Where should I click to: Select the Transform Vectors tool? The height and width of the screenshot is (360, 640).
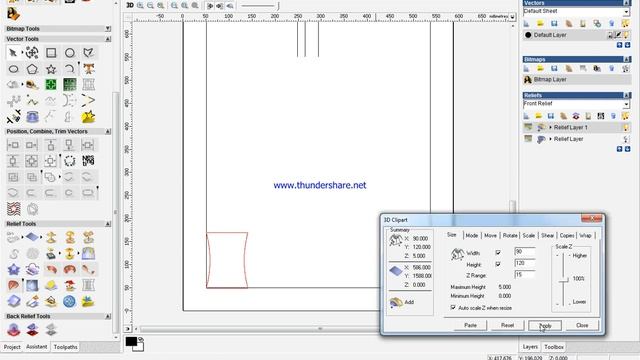click(32, 53)
